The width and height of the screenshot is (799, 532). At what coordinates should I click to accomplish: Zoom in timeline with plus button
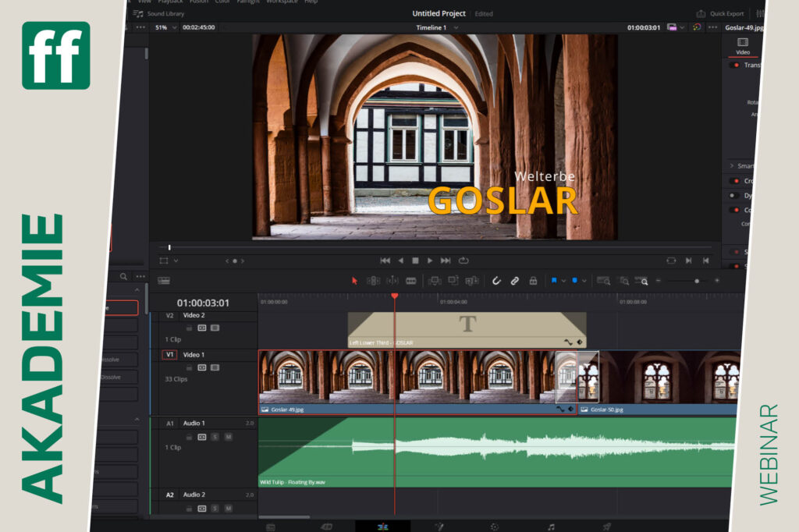(x=717, y=281)
